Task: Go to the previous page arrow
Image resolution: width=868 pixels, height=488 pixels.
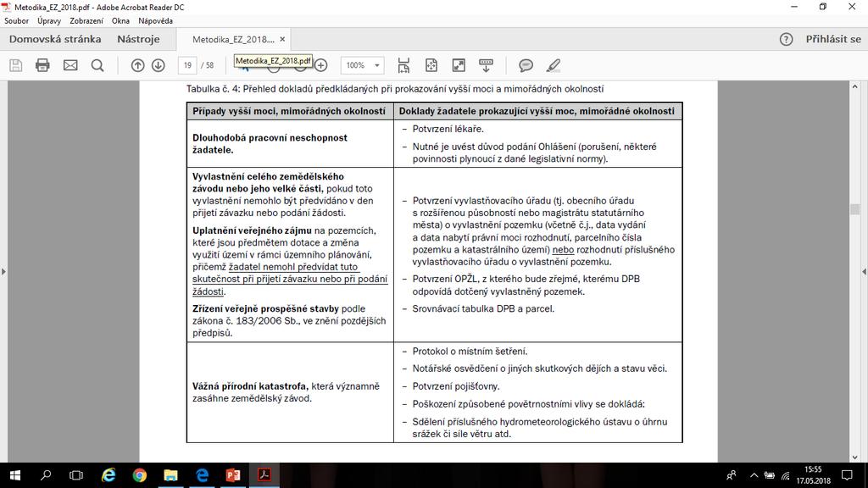Action: click(137, 65)
